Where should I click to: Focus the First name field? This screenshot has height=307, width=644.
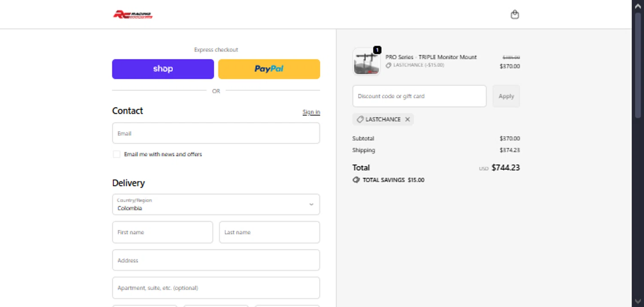163,232
